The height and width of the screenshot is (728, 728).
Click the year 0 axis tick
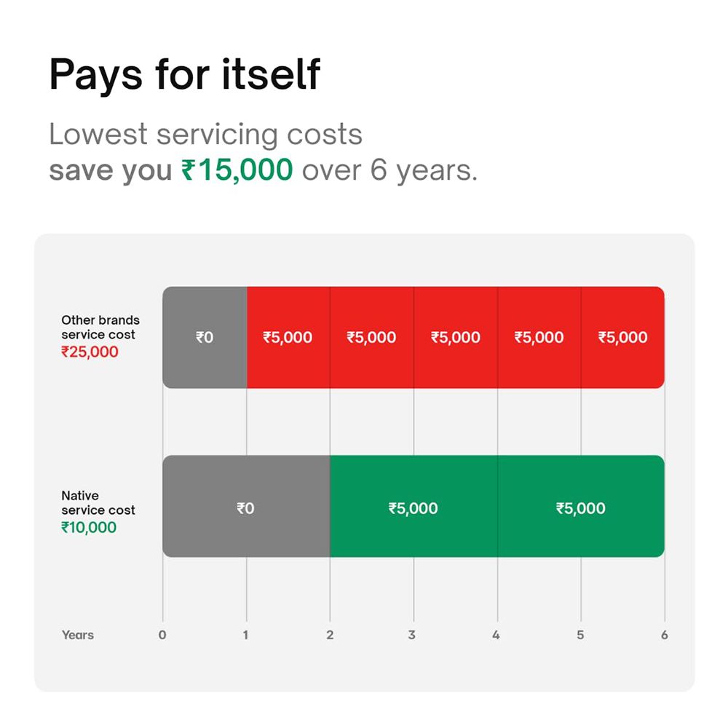click(162, 635)
